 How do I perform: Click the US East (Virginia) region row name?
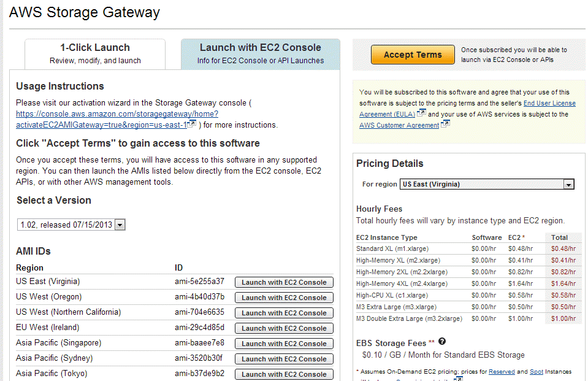click(x=48, y=282)
